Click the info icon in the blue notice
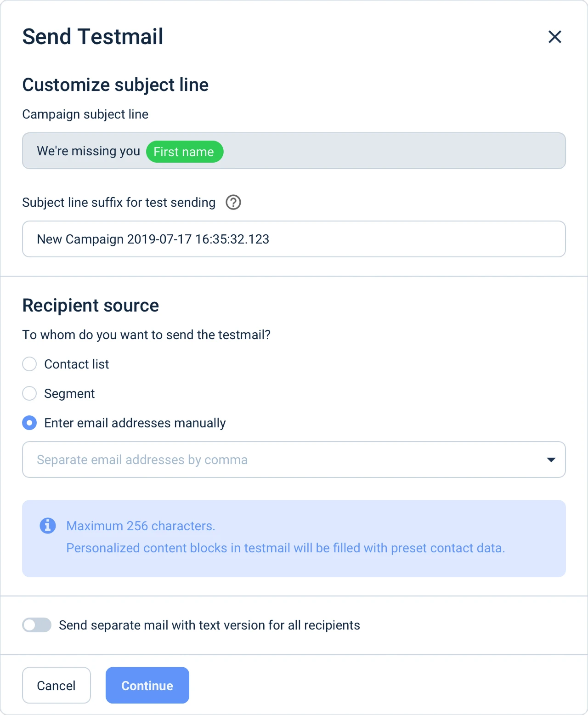 (x=48, y=525)
